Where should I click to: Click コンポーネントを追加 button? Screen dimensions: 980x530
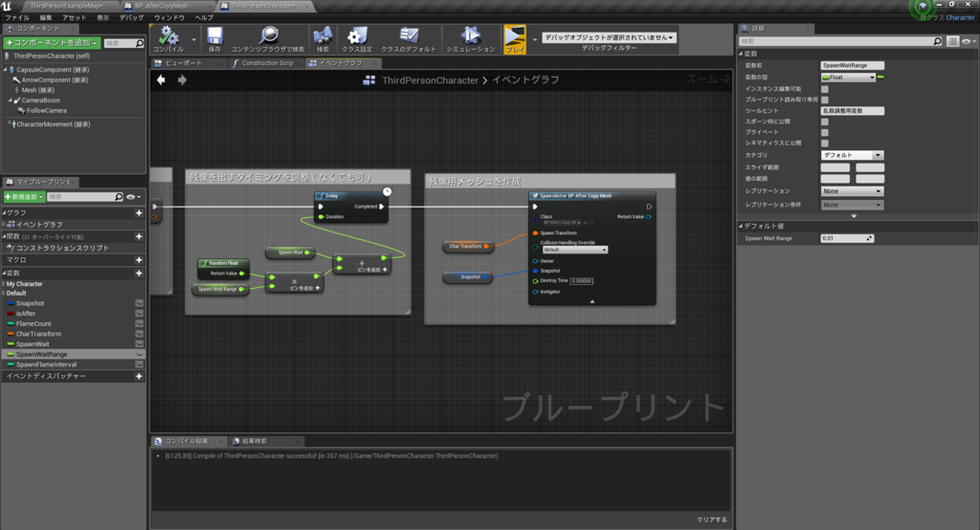pos(52,42)
